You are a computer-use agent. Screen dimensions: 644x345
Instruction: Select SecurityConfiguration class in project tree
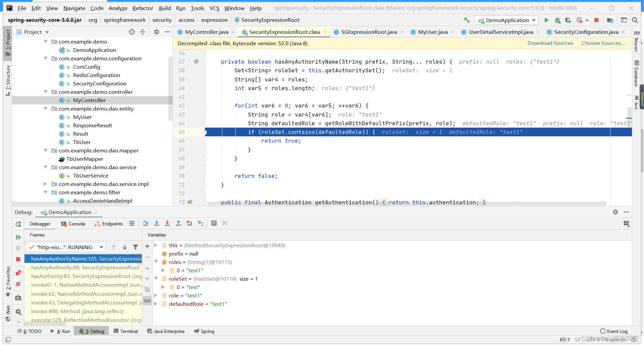[x=100, y=83]
